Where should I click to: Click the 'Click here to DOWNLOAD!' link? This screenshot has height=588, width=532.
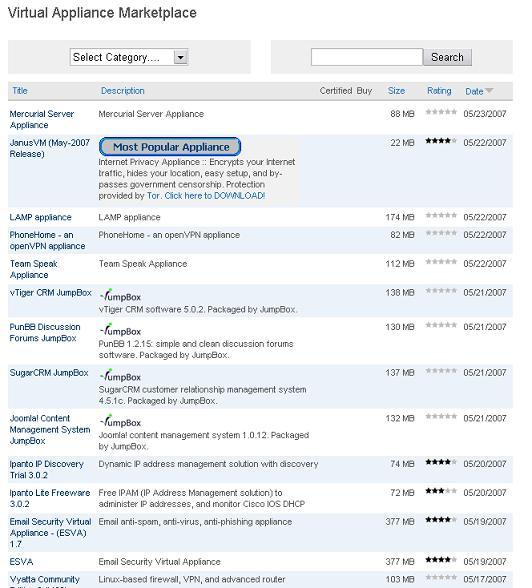click(215, 196)
